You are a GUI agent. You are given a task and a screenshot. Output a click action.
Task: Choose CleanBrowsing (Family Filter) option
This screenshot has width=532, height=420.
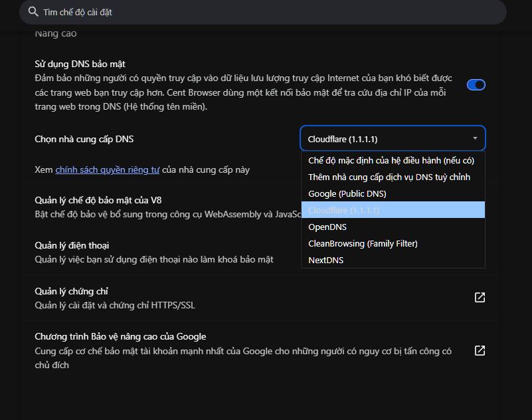click(393, 243)
